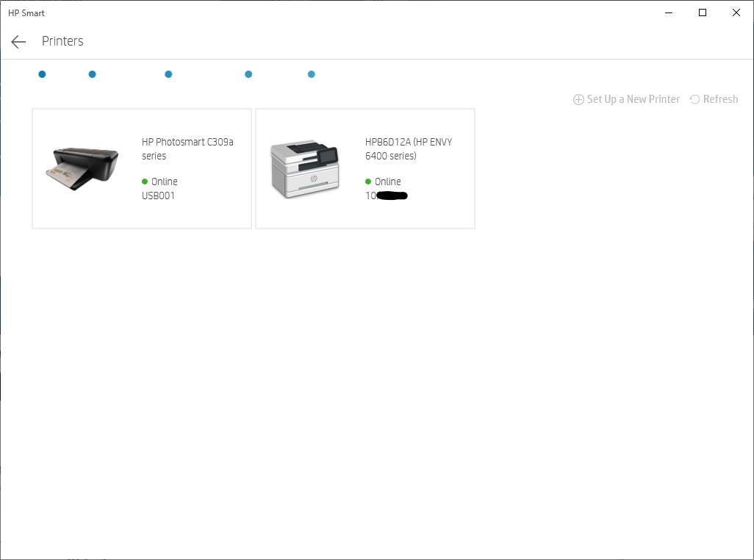
Task: Click the Printers page title
Action: [x=62, y=41]
